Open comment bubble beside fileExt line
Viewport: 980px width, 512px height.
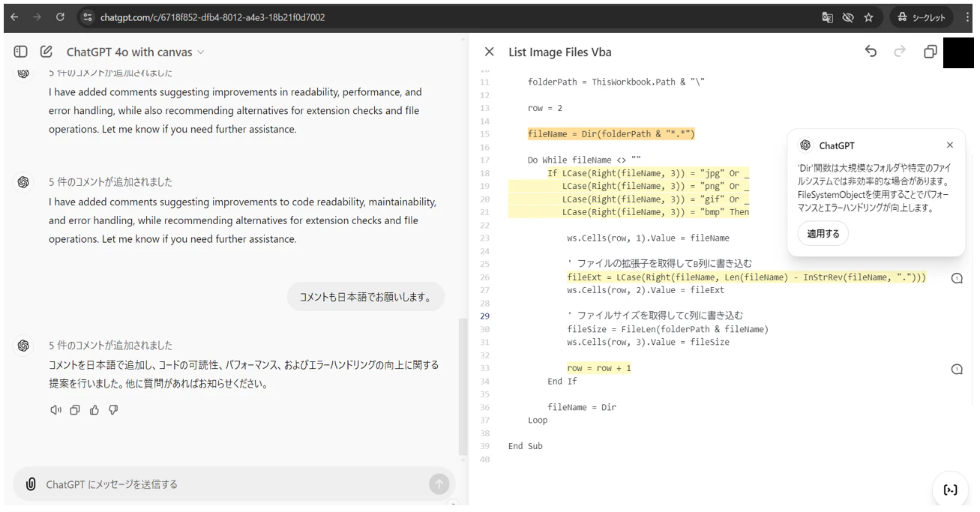(957, 278)
